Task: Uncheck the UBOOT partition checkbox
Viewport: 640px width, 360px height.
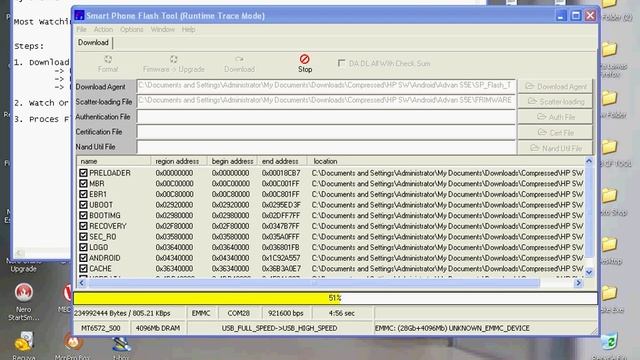Action: 83,205
